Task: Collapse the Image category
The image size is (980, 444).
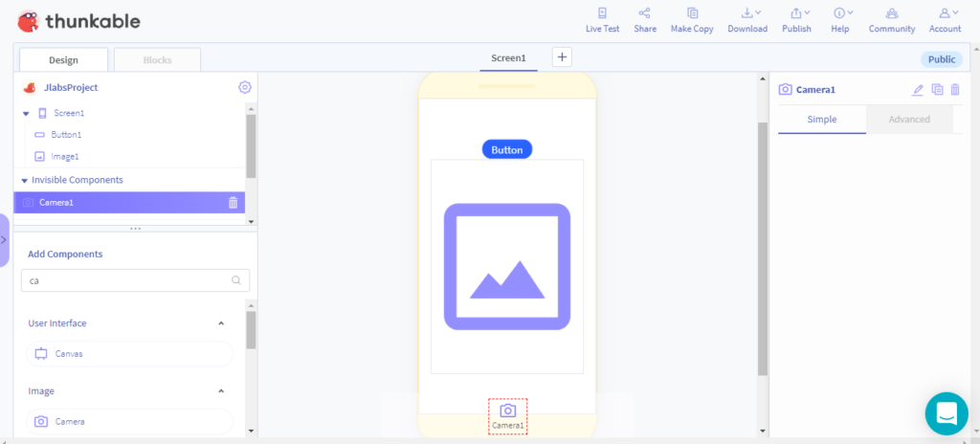Action: pos(221,390)
